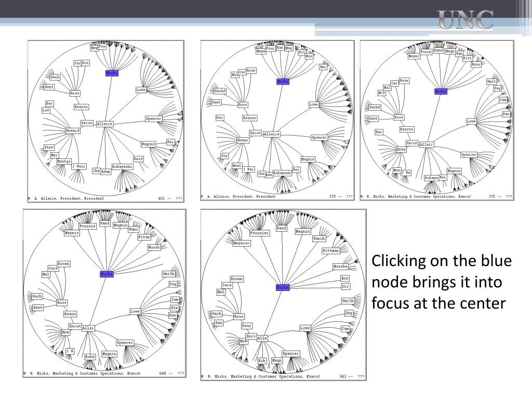Select the Koba node in diagram 648
This screenshot has height=399, width=532.
(x=89, y=356)
